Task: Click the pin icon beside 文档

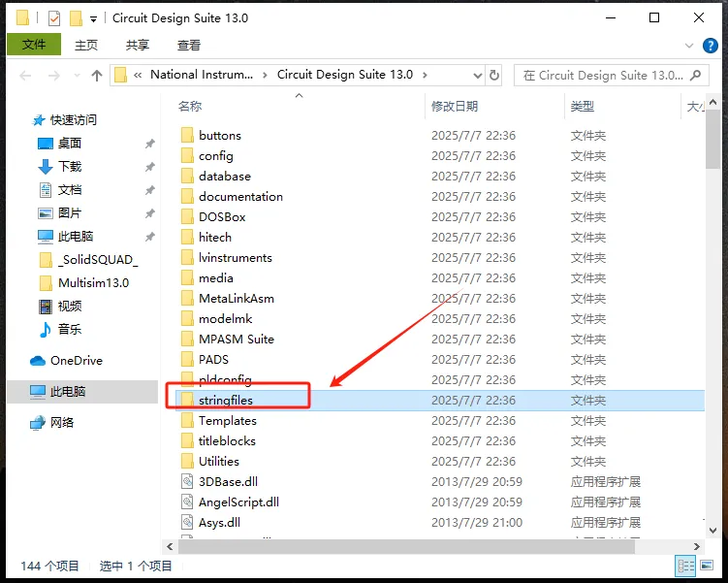Action: [x=149, y=190]
